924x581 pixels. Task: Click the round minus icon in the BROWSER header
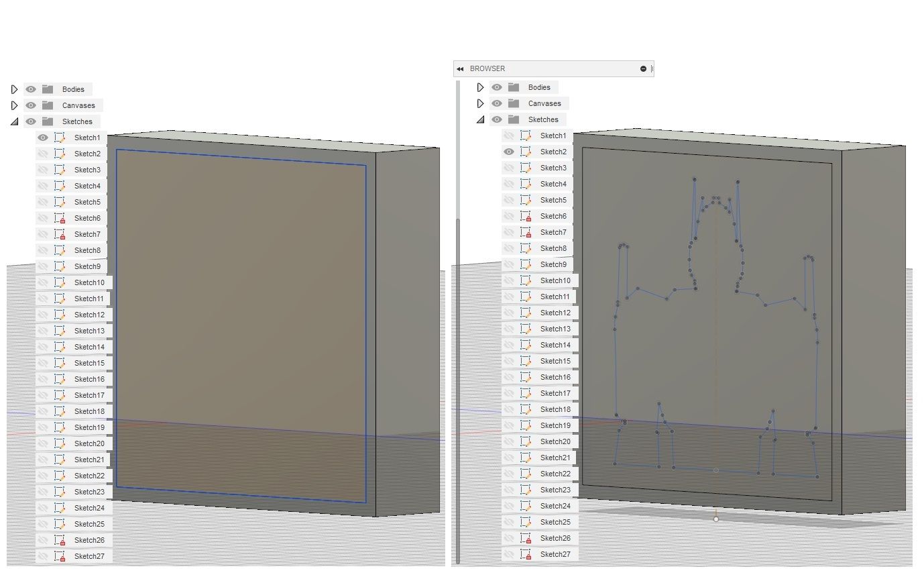(643, 68)
